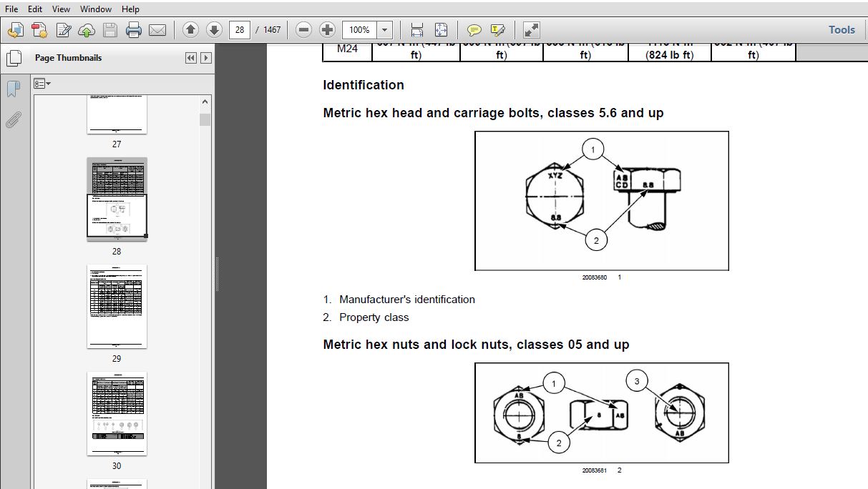
Task: Zoom out using the minus icon
Action: coord(304,30)
